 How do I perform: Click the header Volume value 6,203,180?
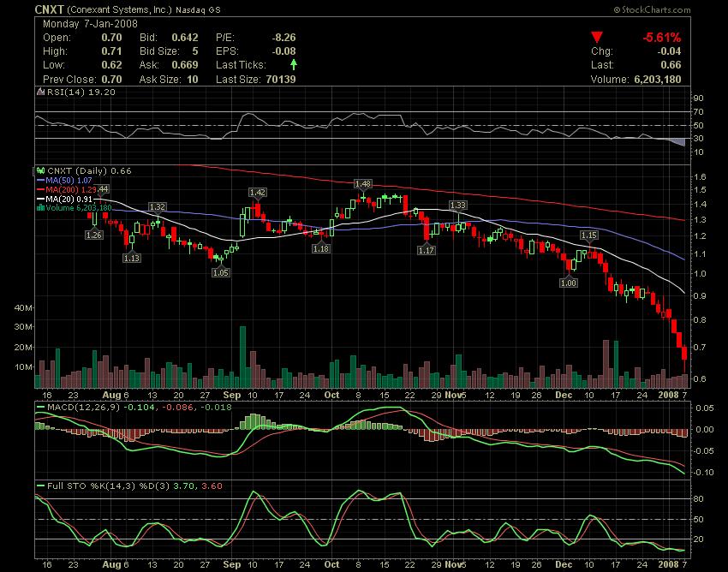pos(658,80)
